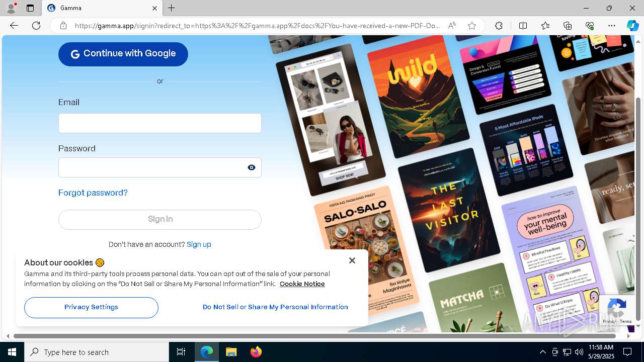Open the Windows Start menu
644x362 pixels.
click(12, 352)
